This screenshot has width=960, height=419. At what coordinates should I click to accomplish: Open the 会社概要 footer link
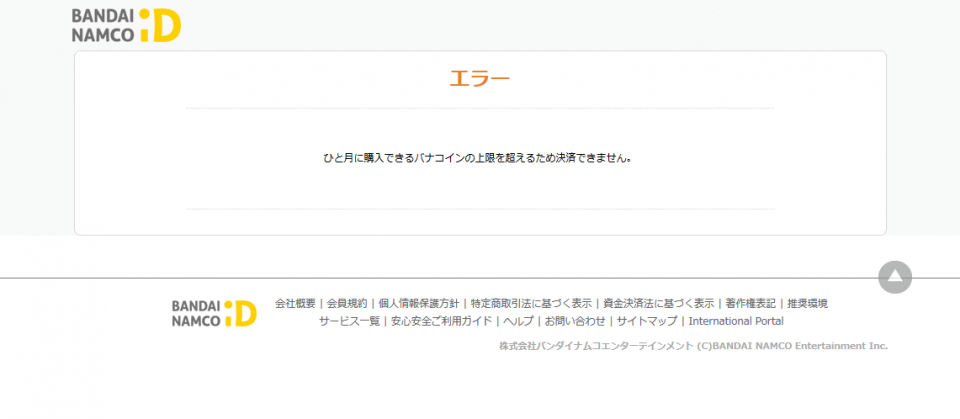(295, 303)
